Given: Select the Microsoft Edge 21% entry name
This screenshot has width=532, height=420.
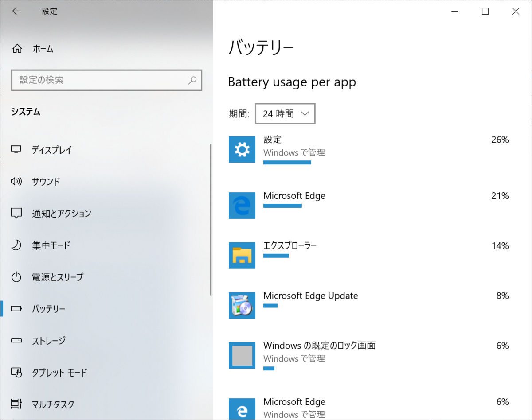Looking at the screenshot, I should coord(294,196).
